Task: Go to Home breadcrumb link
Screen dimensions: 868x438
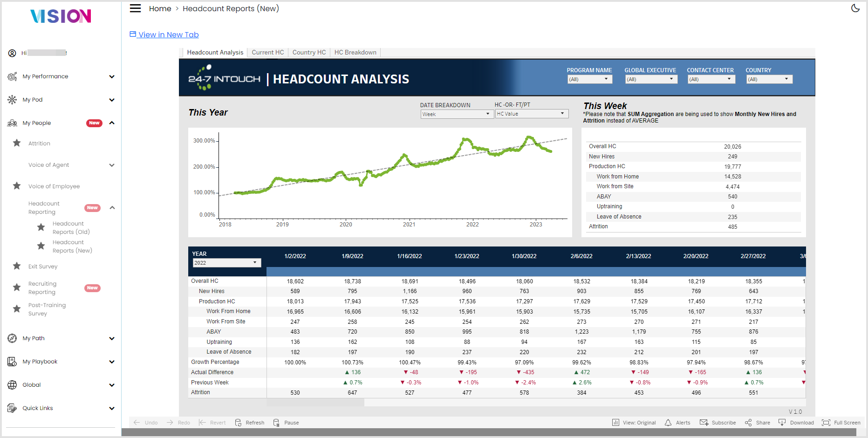Action: point(160,8)
